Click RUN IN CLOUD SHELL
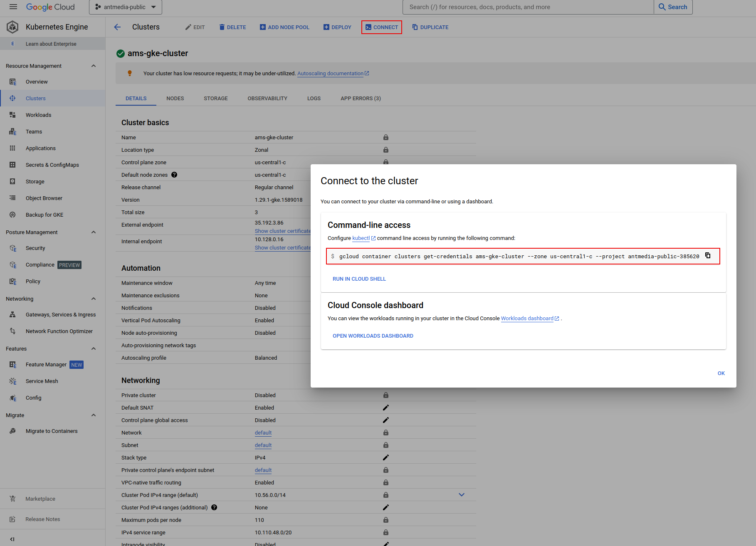 (x=359, y=279)
